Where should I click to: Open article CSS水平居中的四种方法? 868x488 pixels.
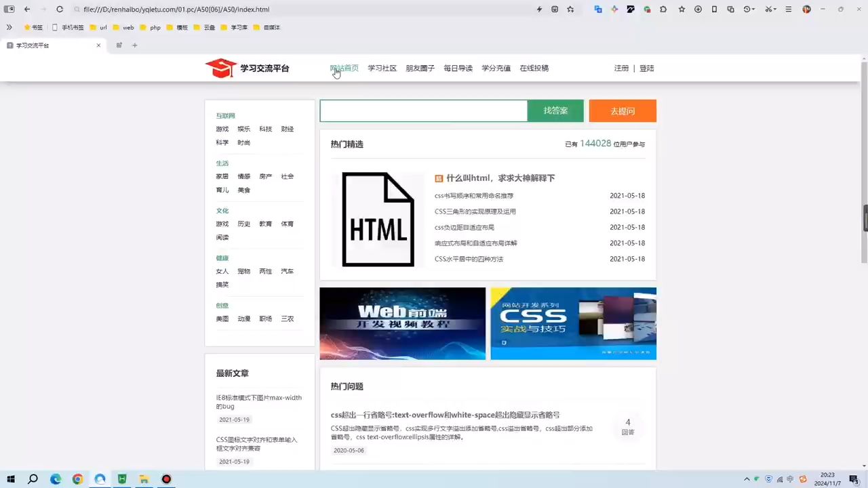point(469,259)
